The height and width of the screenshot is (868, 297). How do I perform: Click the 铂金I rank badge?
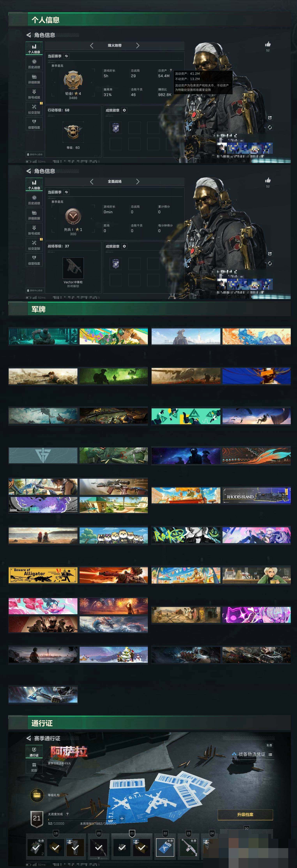(x=73, y=80)
